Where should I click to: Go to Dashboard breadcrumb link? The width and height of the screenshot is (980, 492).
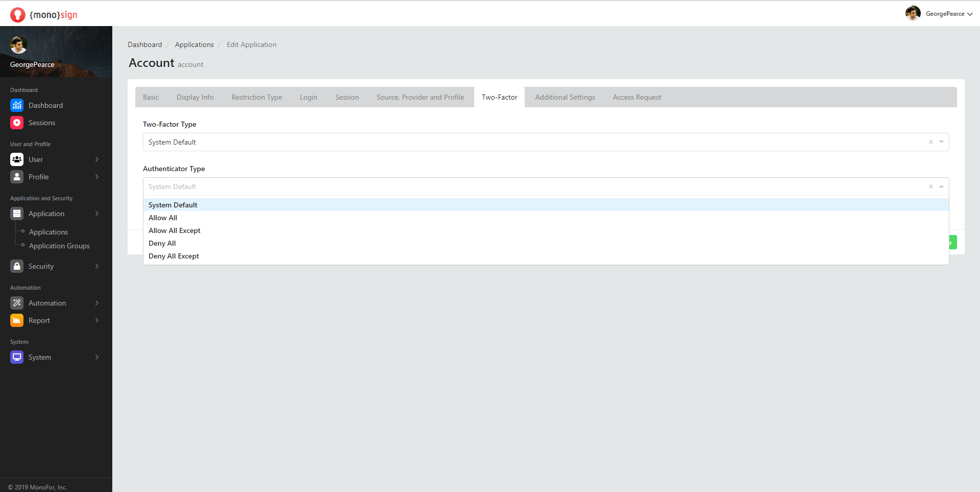click(x=144, y=44)
